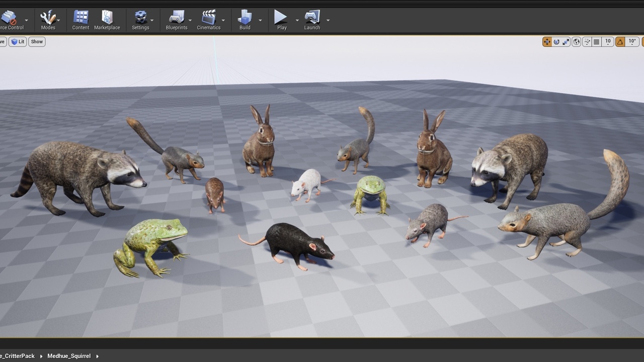Click the Launch icon
644x362 pixels.
pos(312,17)
